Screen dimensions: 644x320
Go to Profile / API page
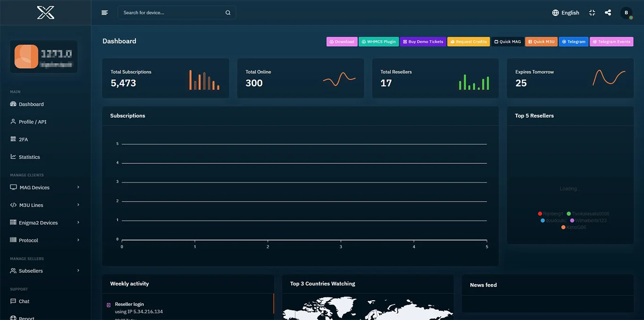[33, 122]
